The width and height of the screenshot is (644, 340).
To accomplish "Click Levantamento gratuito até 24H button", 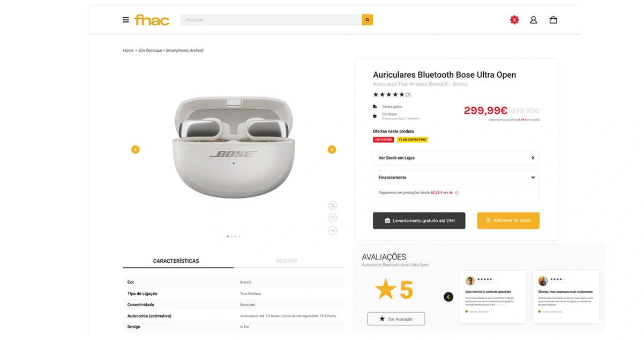I will click(x=419, y=220).
